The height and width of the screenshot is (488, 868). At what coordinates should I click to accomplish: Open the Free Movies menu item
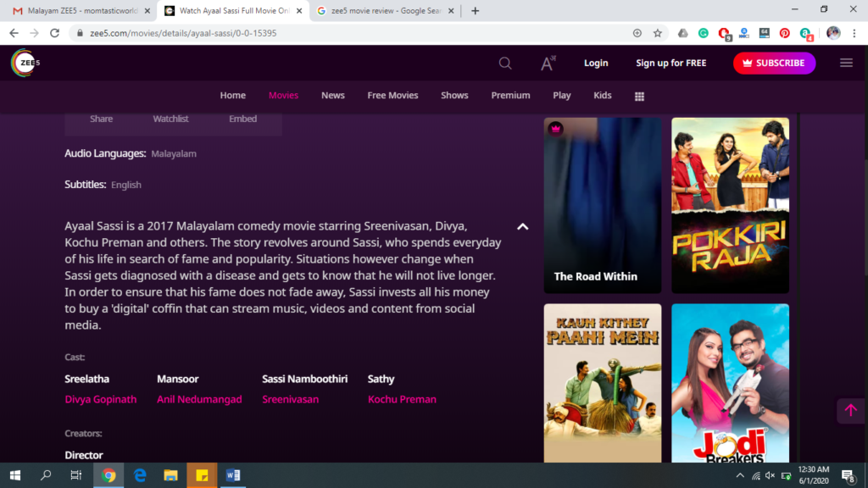point(392,95)
